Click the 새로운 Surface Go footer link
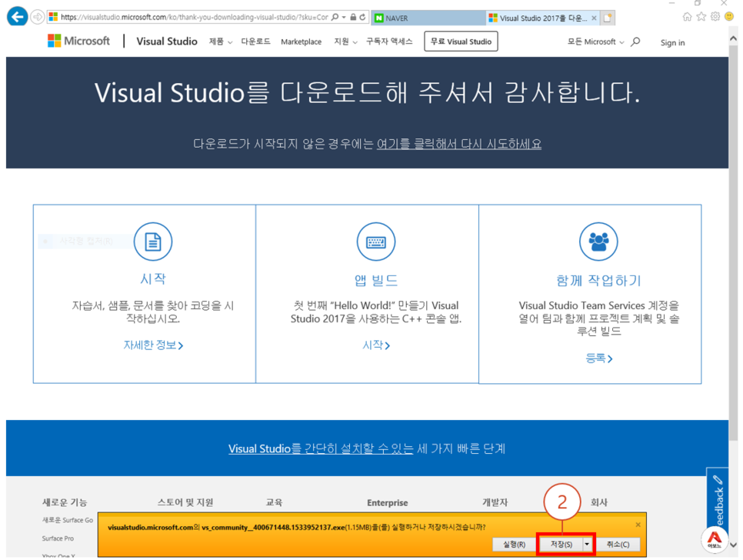743x560 pixels. [67, 520]
